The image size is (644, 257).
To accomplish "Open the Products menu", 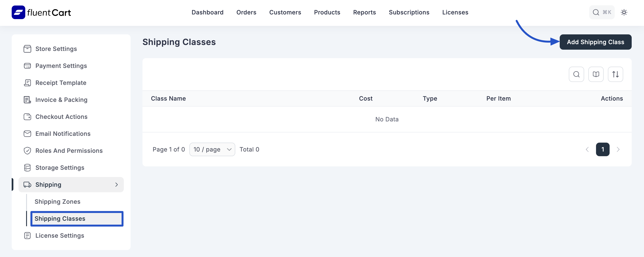I will pyautogui.click(x=327, y=12).
